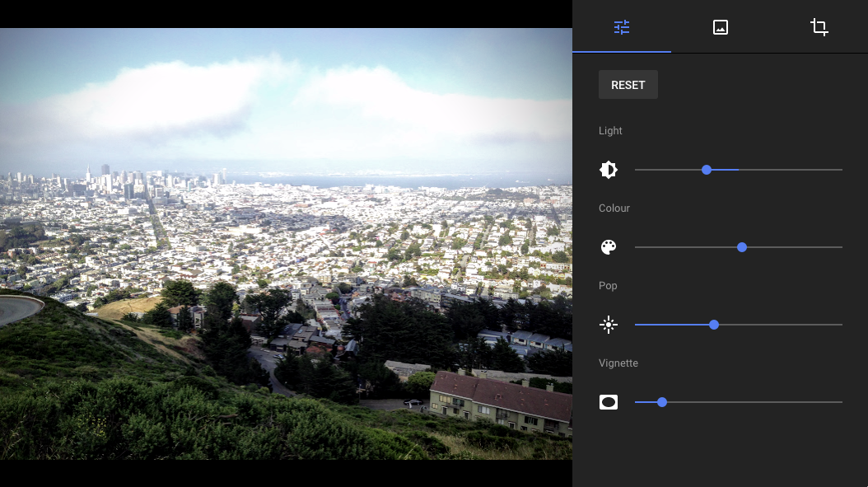The width and height of the screenshot is (868, 487).
Task: Open the basic adjustments sliders tab
Action: pyautogui.click(x=622, y=27)
